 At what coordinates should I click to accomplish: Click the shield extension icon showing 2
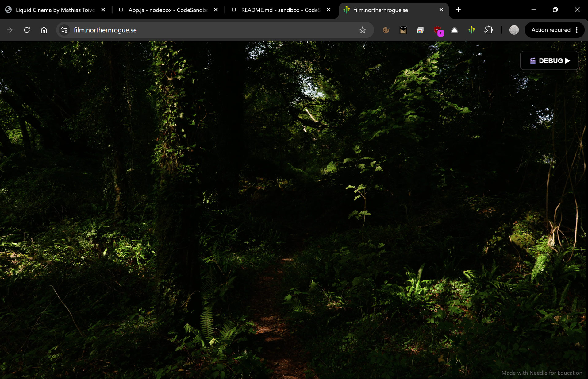point(438,30)
